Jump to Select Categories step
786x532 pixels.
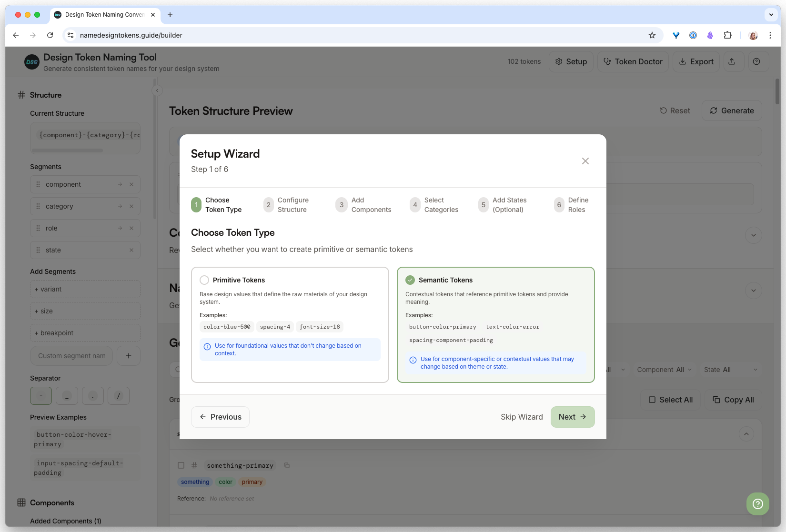434,205
